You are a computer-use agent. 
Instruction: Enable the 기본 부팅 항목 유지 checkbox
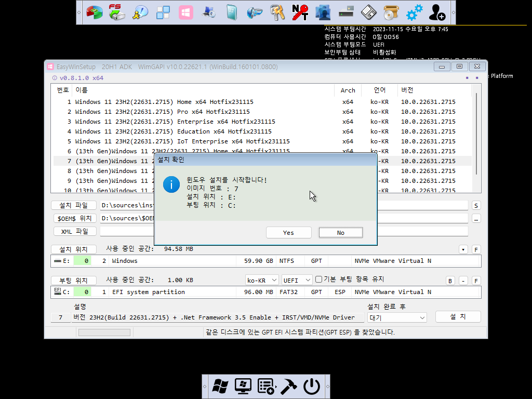tap(318, 279)
